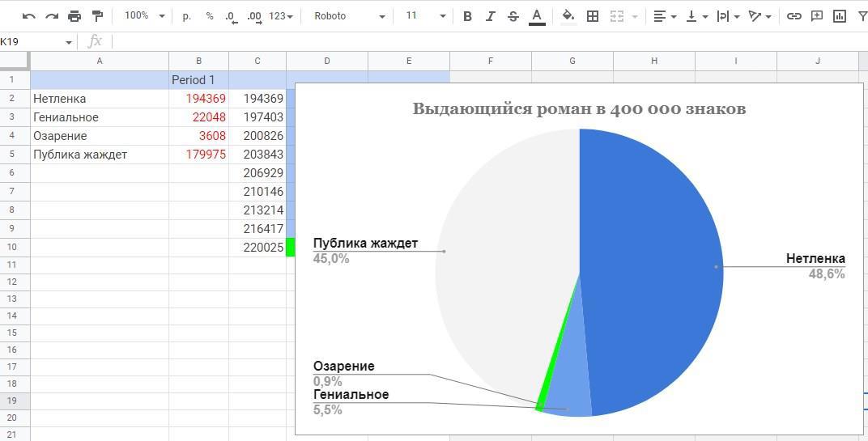Click the Name box showing K19
The width and height of the screenshot is (868, 441).
[x=36, y=42]
